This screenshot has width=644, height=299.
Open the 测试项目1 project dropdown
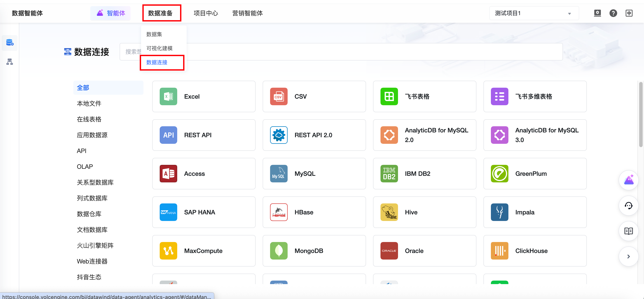click(534, 13)
